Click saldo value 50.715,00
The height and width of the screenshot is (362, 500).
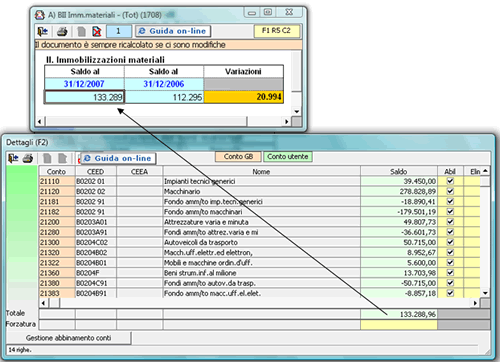[399, 242]
